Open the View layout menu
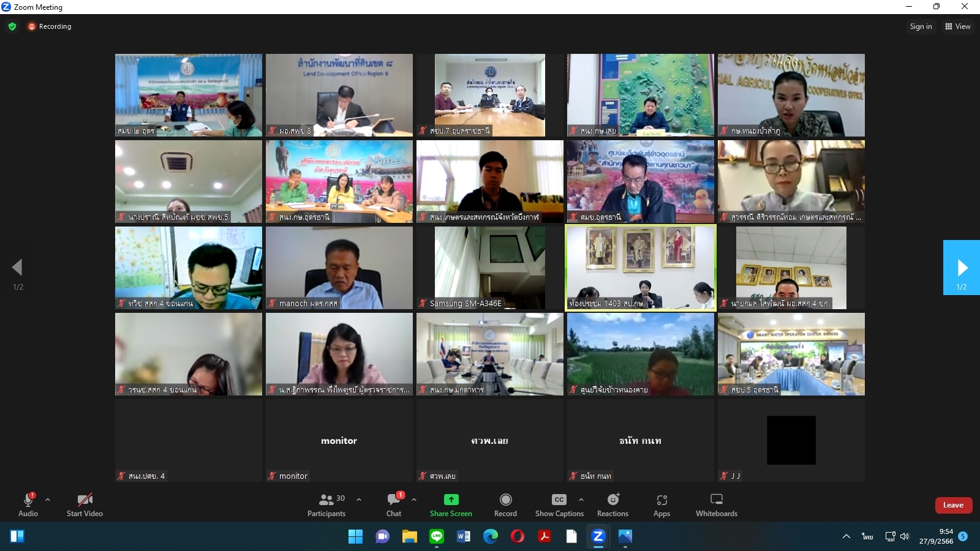 point(957,26)
